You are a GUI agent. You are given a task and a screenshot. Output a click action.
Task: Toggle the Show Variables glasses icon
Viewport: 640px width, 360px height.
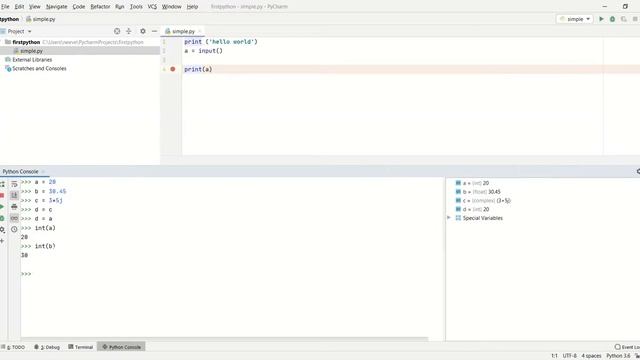(x=14, y=218)
